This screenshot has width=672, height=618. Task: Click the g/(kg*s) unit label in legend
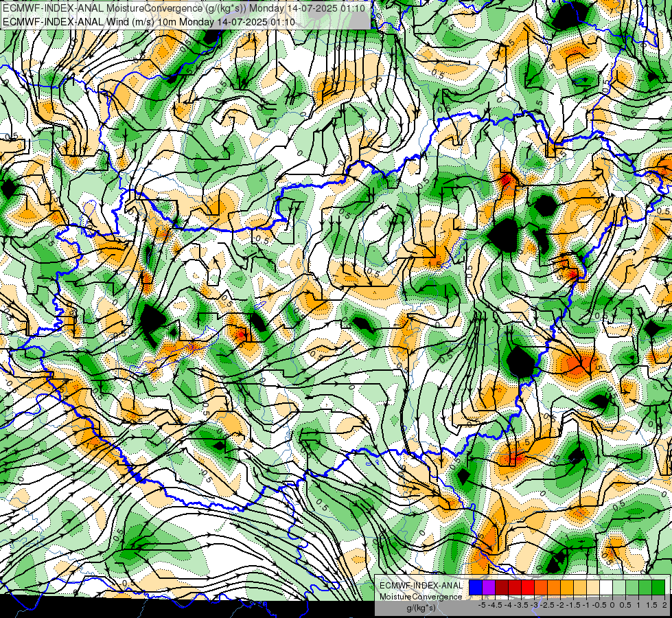coord(421,608)
